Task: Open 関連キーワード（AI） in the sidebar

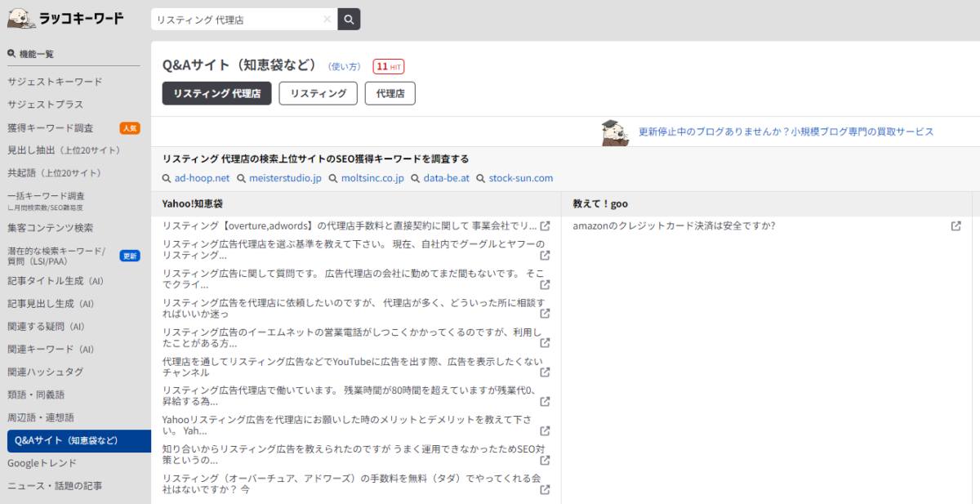Action: (x=51, y=350)
